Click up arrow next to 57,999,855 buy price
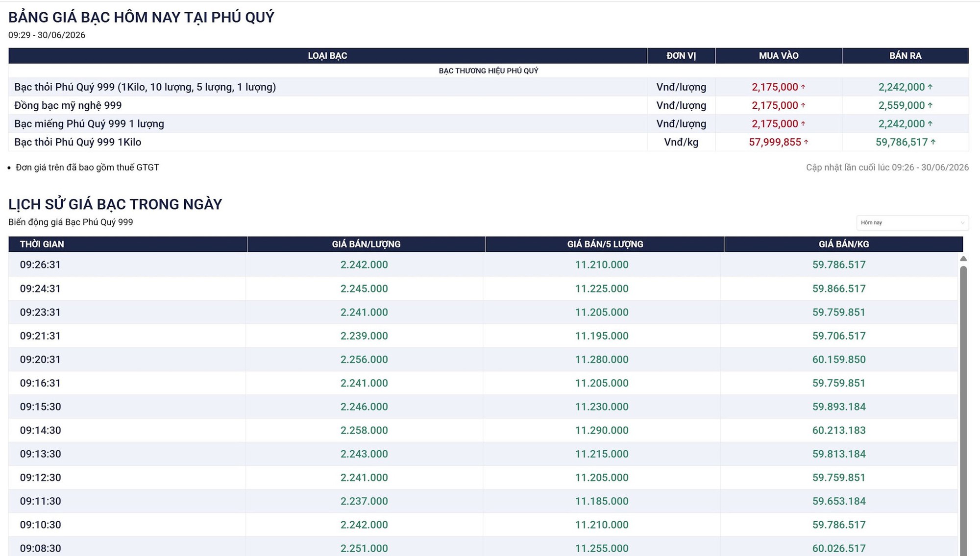This screenshot has width=980, height=556. pos(806,142)
